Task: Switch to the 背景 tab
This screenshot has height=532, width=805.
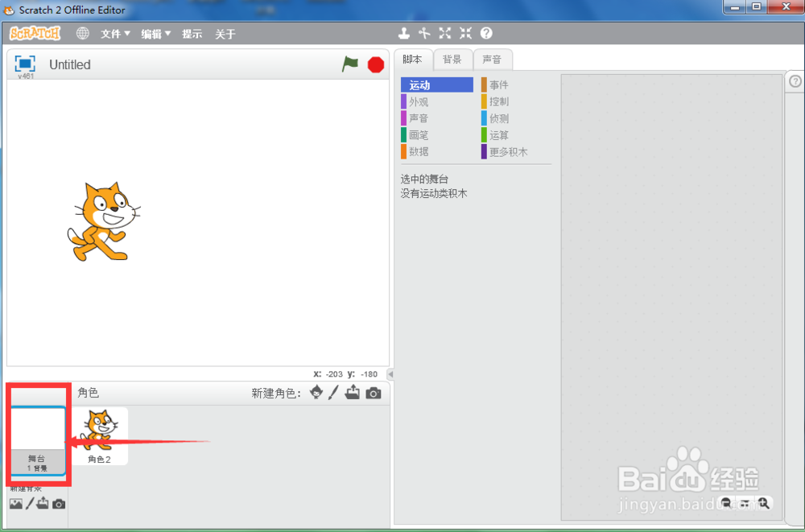Action: (452, 60)
